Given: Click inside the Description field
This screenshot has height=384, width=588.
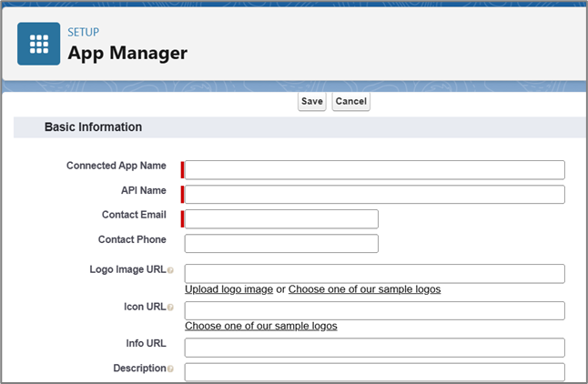Looking at the screenshot, I should click(x=374, y=371).
